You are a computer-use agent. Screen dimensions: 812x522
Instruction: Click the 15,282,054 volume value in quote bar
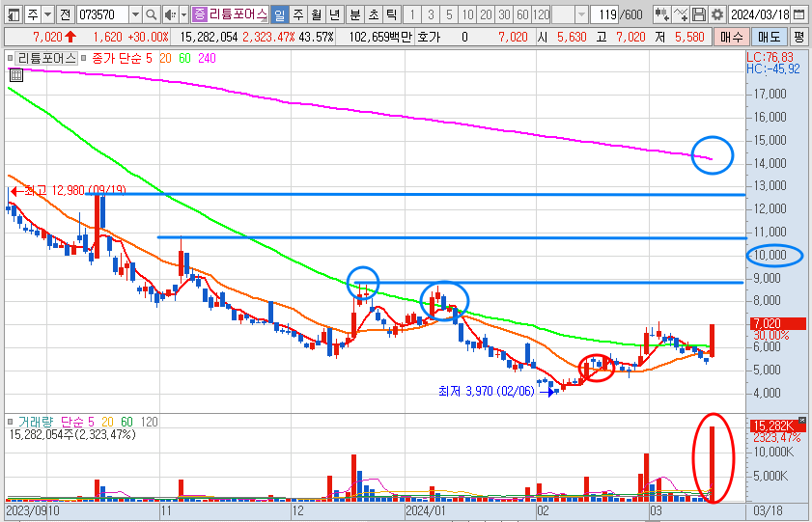(209, 37)
